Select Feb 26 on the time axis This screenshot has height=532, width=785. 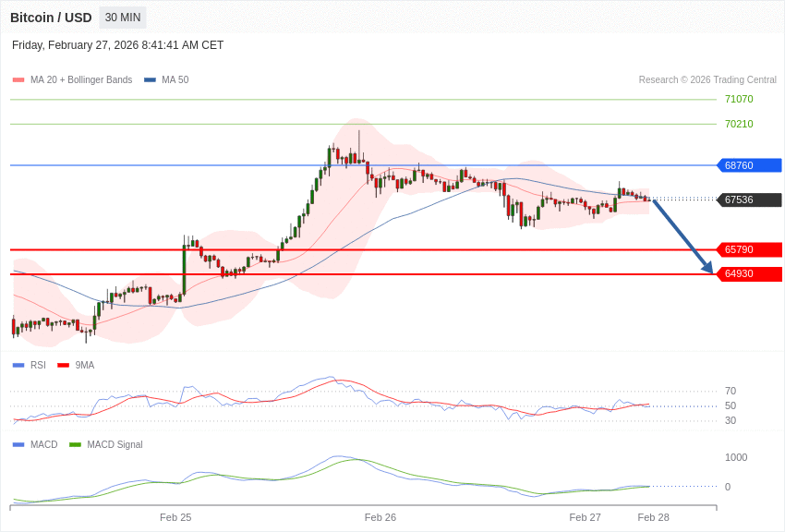click(380, 517)
